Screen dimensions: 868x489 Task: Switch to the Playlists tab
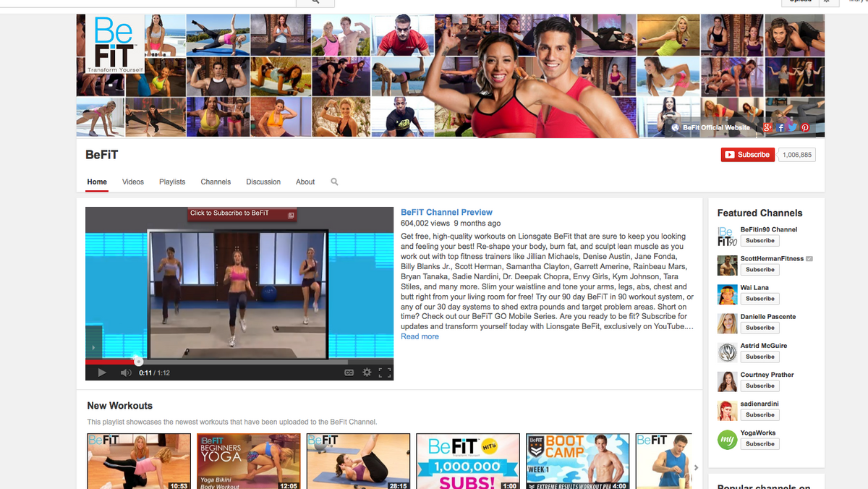pyautogui.click(x=172, y=182)
